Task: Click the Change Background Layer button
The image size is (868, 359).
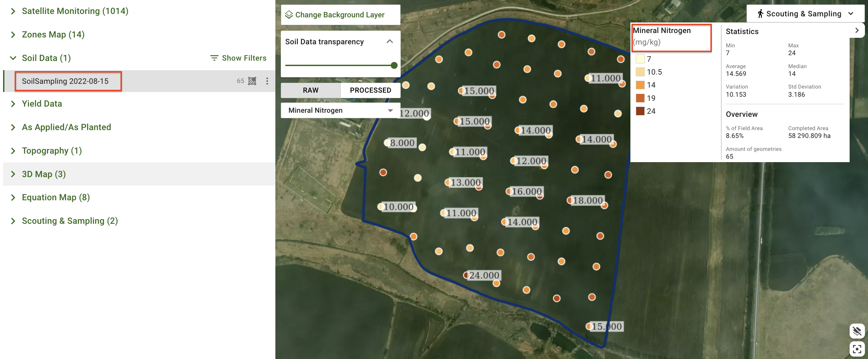Action: 340,15
